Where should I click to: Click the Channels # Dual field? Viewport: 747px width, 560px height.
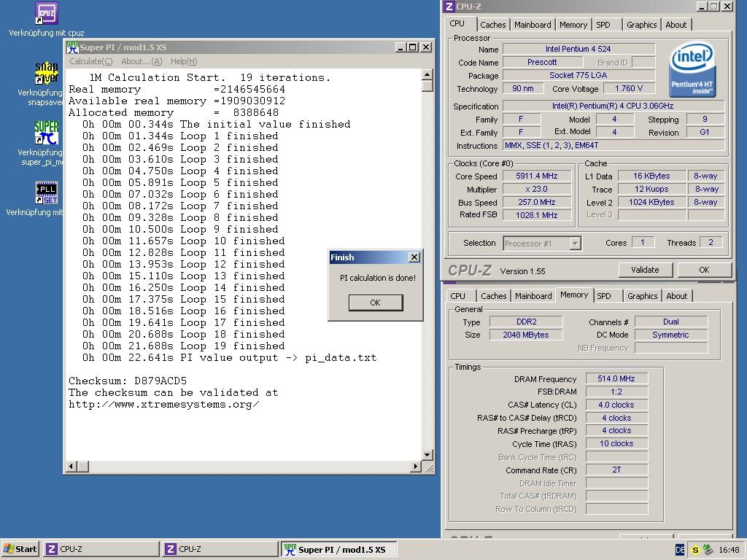671,322
